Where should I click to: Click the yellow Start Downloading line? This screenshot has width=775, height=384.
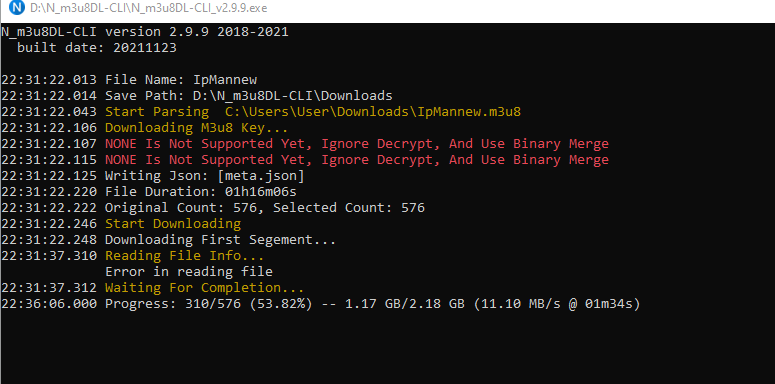click(121, 224)
